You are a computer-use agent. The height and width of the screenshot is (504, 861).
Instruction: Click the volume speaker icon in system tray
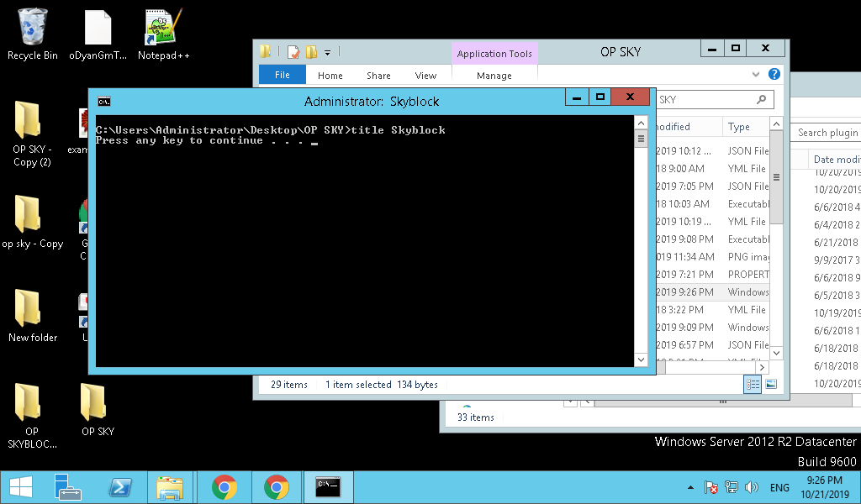coord(752,487)
